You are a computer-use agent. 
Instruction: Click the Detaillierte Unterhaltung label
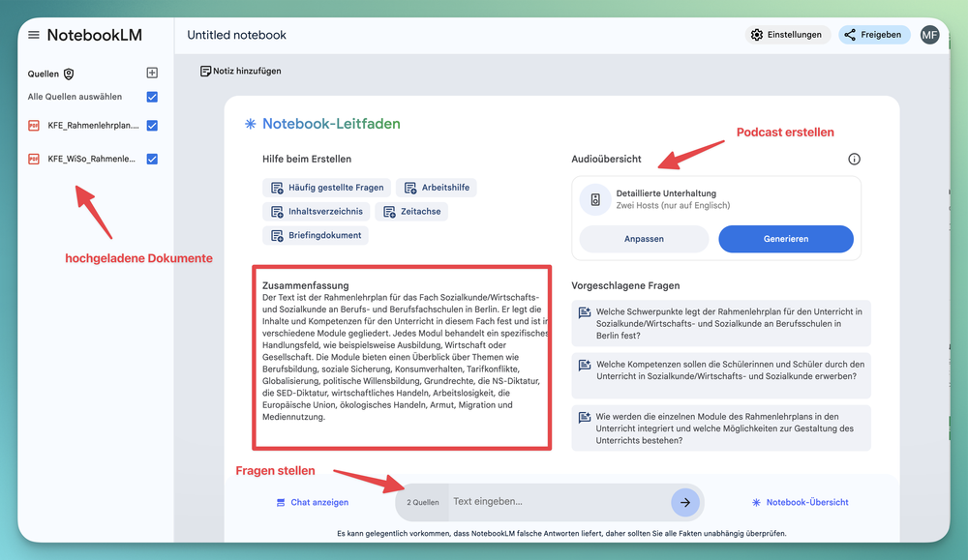(666, 193)
